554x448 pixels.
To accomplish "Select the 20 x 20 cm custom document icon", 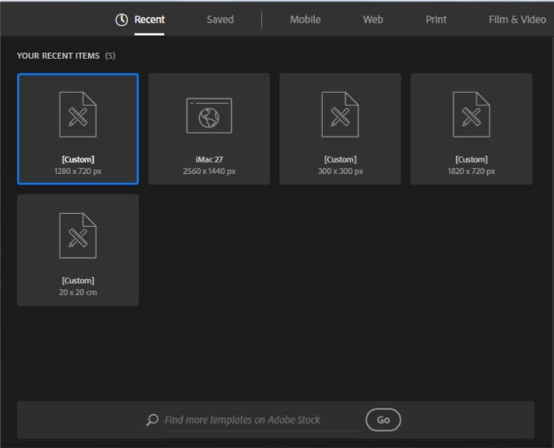I will [x=78, y=236].
